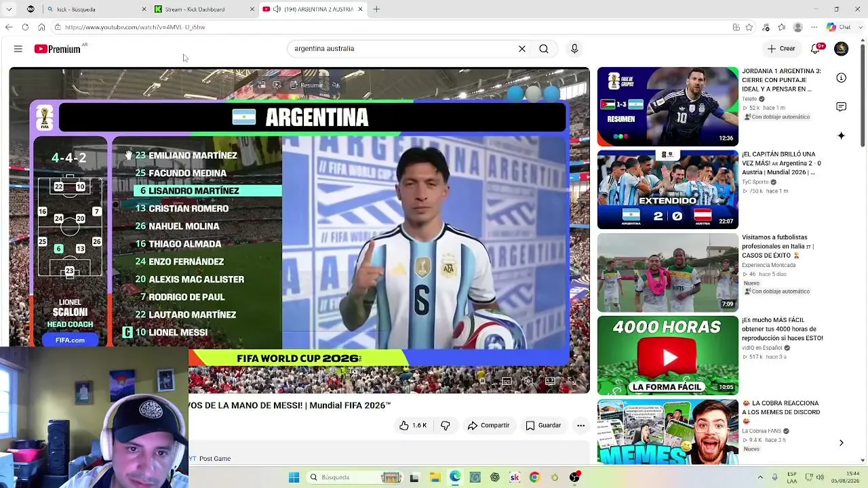Expand the side panel chevron arrow
Image resolution: width=868 pixels, height=488 pixels.
point(842,443)
